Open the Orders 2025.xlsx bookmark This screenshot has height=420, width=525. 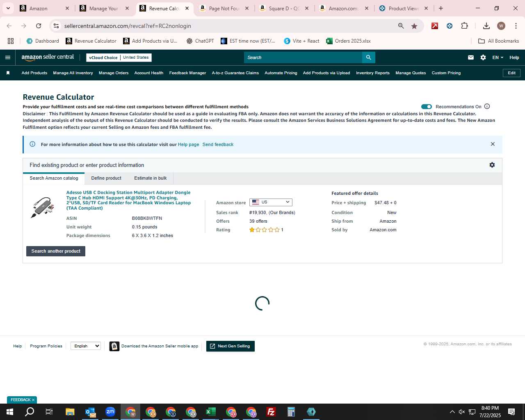[x=348, y=41]
